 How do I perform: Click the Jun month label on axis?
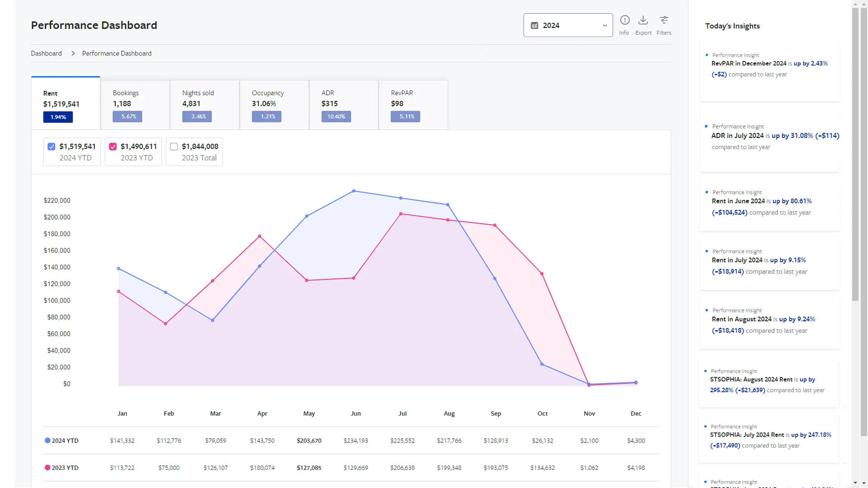point(356,413)
